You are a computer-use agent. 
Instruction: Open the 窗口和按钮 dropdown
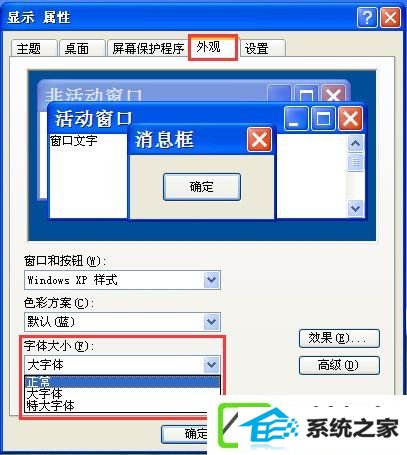[x=212, y=280]
